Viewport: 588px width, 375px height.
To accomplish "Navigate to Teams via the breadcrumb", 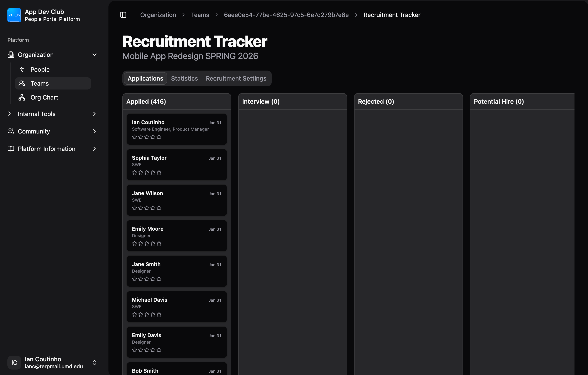I will pos(200,15).
